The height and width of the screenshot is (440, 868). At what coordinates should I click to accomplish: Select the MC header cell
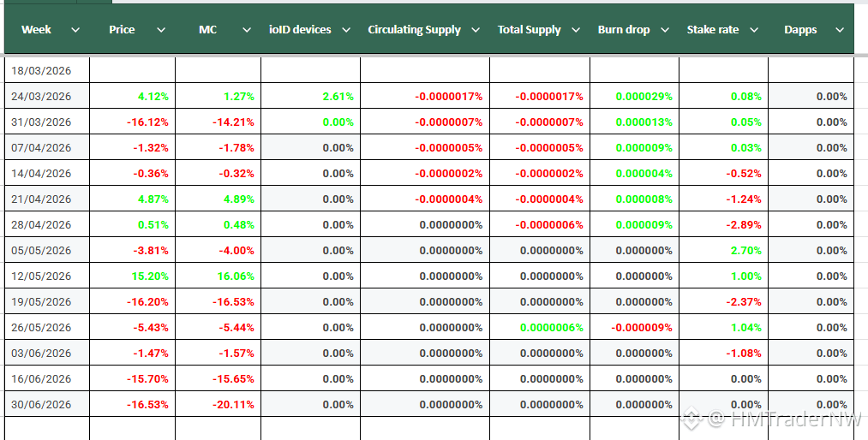(218, 29)
